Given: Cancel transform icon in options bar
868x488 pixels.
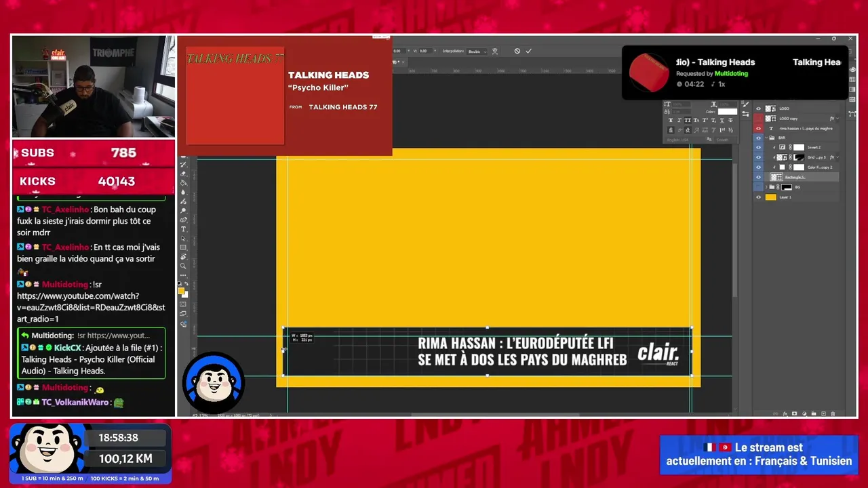Looking at the screenshot, I should point(517,51).
